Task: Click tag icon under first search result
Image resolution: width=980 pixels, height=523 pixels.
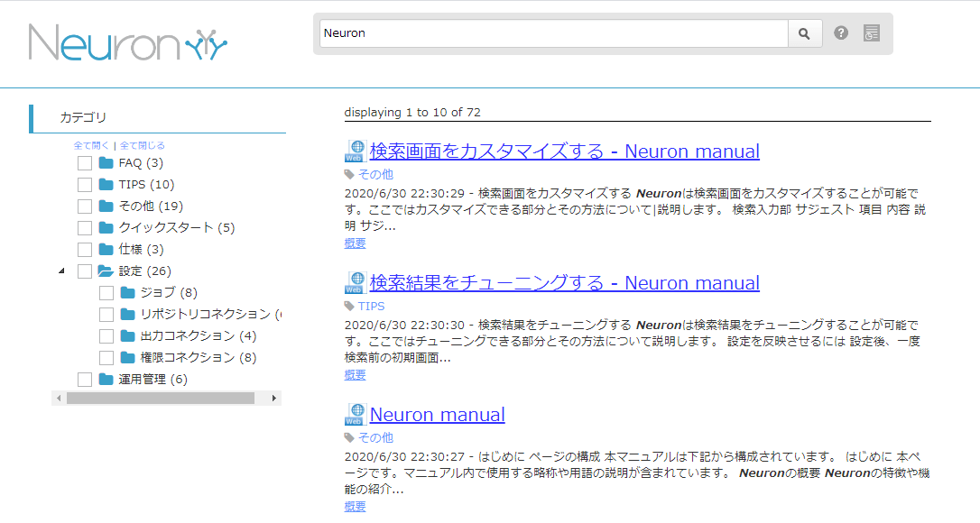Action: point(349,174)
